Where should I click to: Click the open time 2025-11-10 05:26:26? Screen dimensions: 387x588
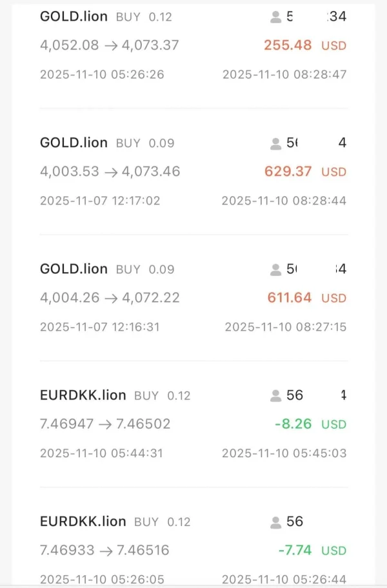click(102, 75)
